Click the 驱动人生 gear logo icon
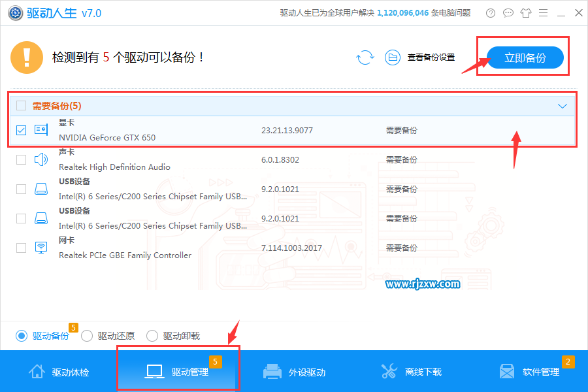The height and width of the screenshot is (392, 588). click(16, 13)
